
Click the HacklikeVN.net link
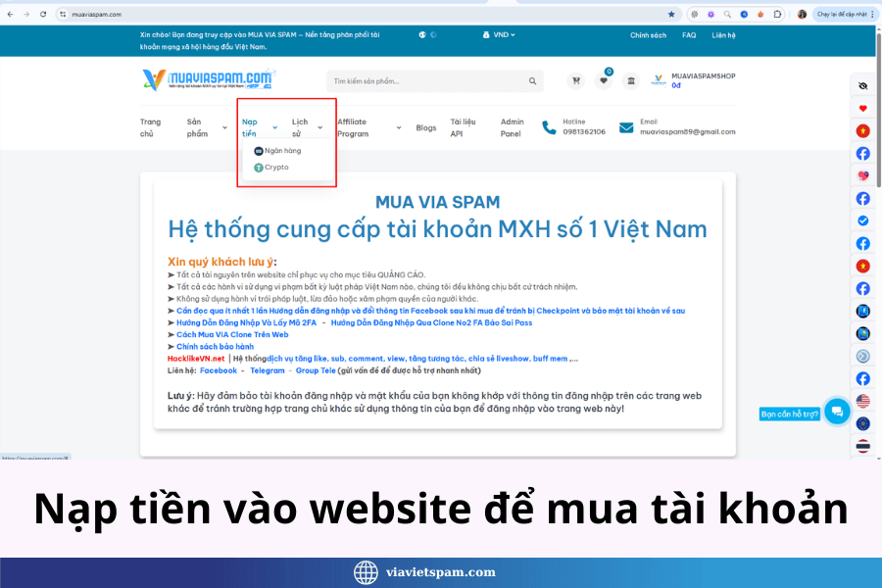(x=196, y=359)
